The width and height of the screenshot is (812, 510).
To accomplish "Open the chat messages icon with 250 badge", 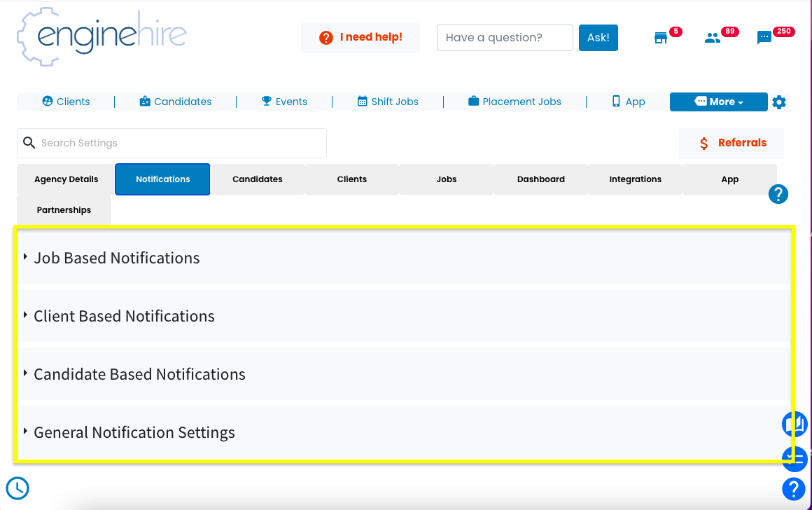I will (764, 38).
